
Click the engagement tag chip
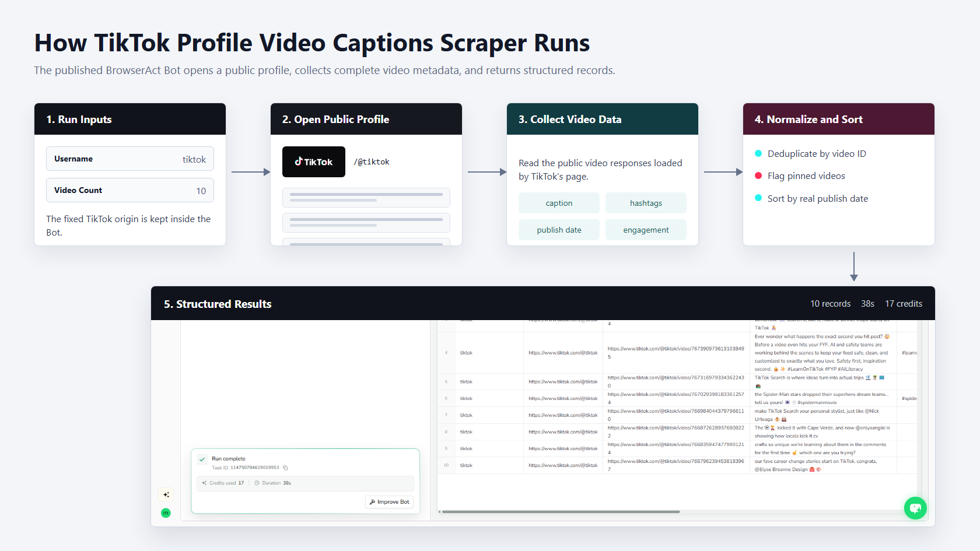(x=646, y=230)
